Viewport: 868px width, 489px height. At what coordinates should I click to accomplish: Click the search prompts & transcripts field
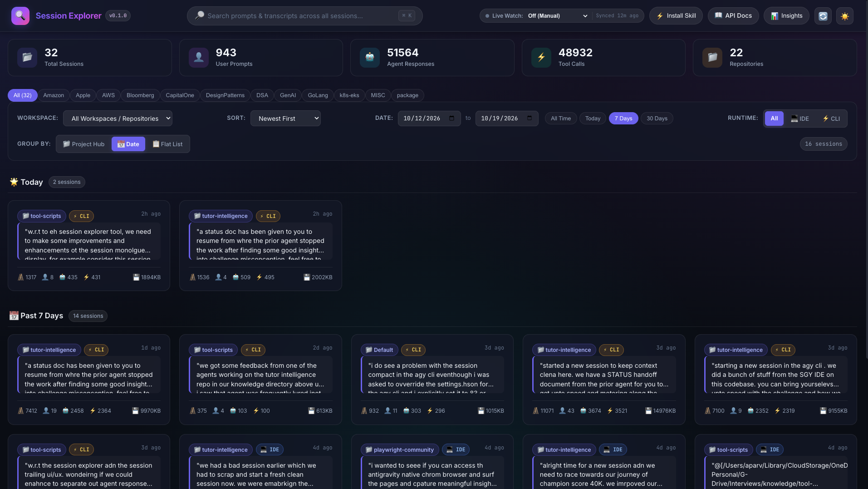point(304,15)
